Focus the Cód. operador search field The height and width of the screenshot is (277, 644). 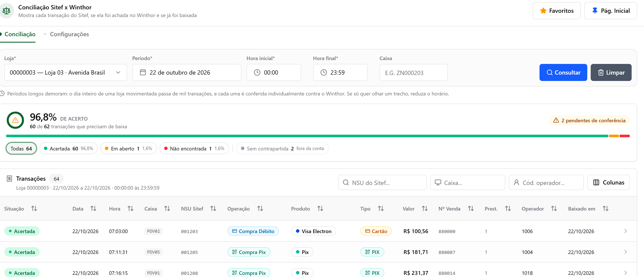pos(546,182)
